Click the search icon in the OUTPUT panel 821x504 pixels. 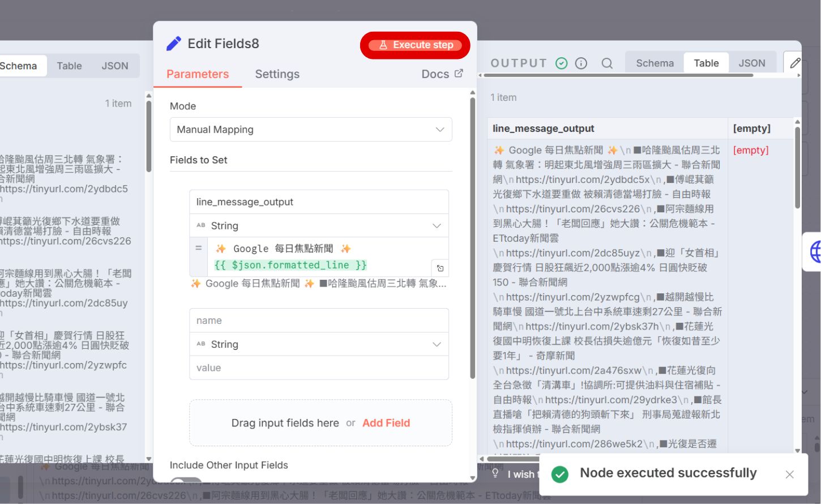(x=607, y=63)
